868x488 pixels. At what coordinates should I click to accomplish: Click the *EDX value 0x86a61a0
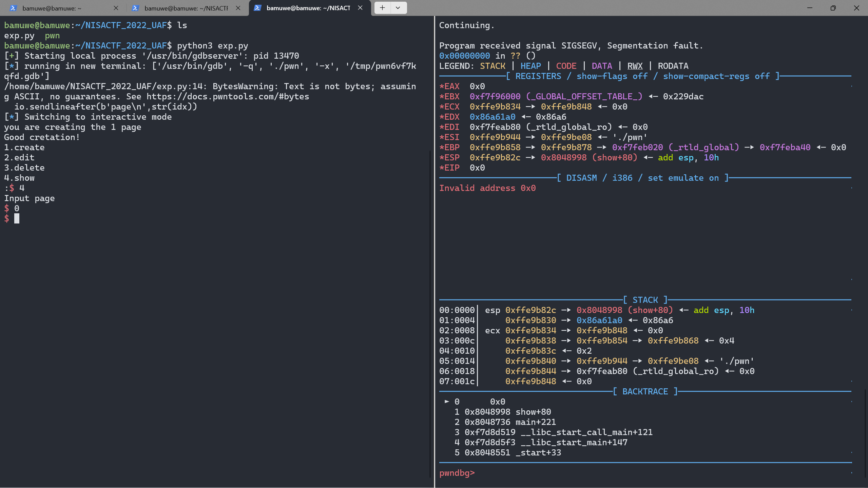pyautogui.click(x=493, y=117)
